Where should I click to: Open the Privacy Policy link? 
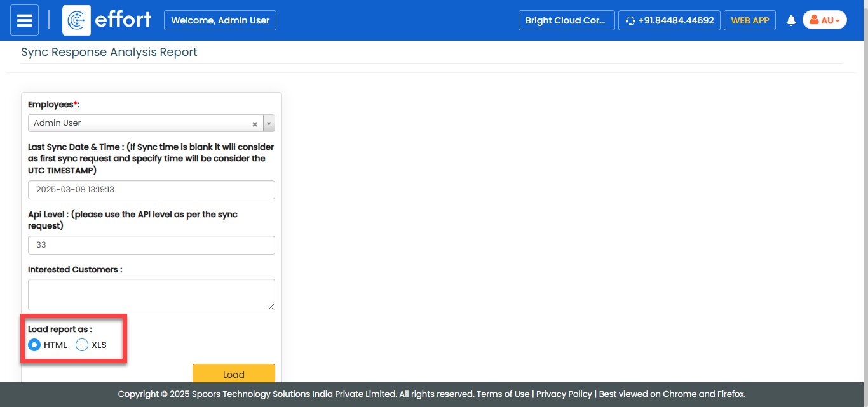(564, 394)
